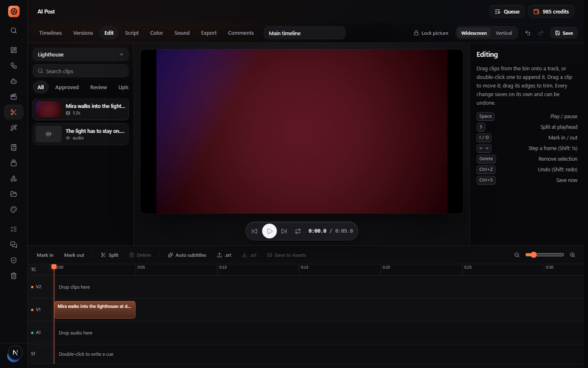This screenshot has width=588, height=368.
Task: Switch to the Versions tab
Action: [x=83, y=33]
